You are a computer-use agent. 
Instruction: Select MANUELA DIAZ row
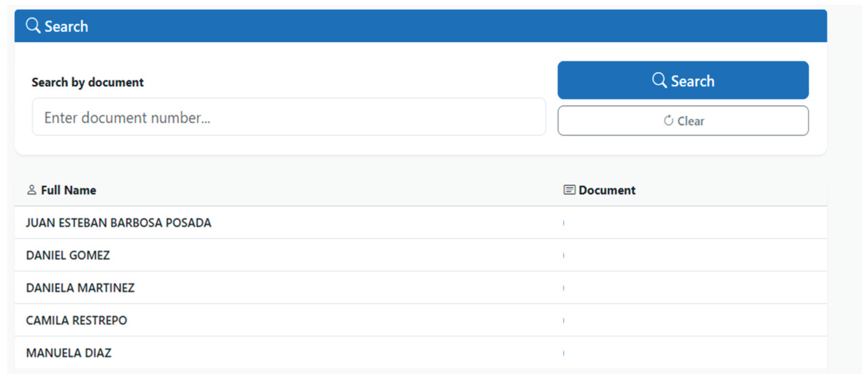click(x=70, y=353)
